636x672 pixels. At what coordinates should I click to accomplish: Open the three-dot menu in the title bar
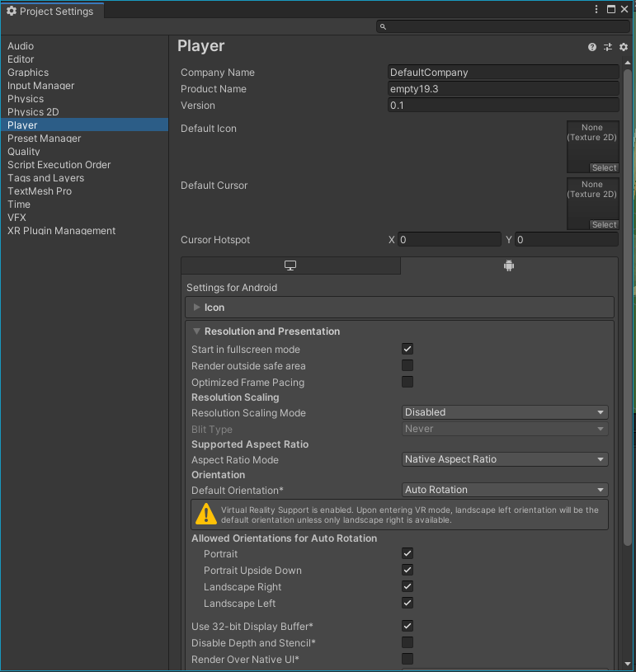tap(596, 9)
